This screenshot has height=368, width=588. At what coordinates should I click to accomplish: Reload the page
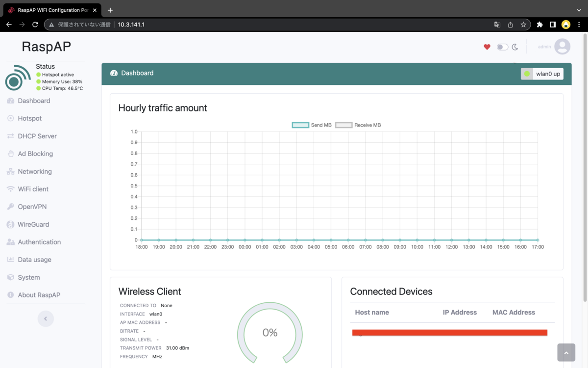click(x=35, y=25)
